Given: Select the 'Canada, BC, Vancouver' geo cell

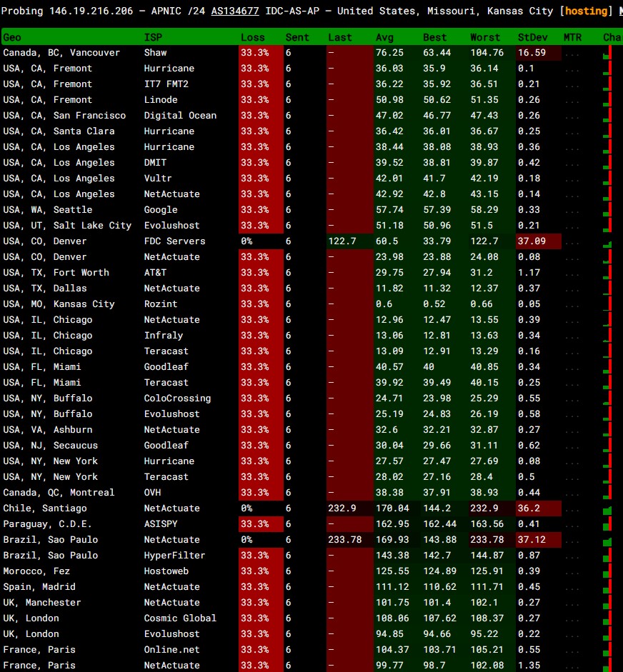Looking at the screenshot, I should click(x=61, y=53).
